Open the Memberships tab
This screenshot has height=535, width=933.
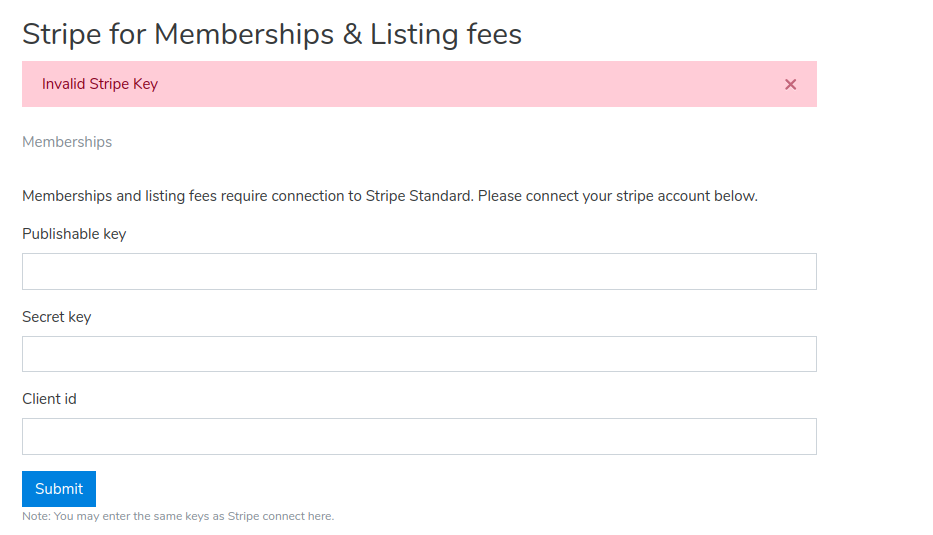[x=67, y=142]
